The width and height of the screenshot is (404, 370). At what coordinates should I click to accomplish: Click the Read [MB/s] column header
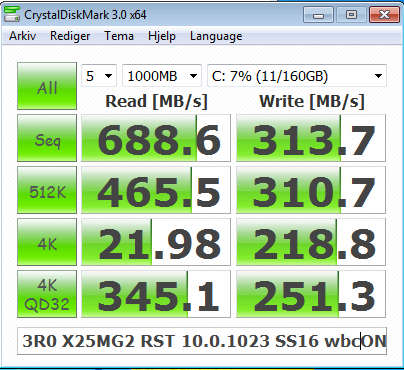point(156,101)
